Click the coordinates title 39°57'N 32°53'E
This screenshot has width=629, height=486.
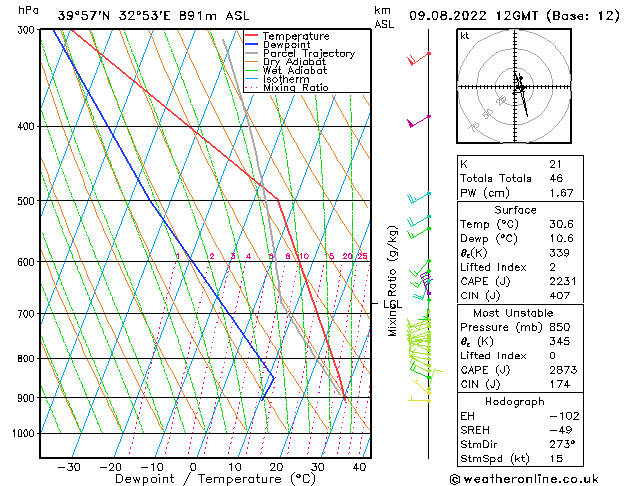pyautogui.click(x=114, y=16)
